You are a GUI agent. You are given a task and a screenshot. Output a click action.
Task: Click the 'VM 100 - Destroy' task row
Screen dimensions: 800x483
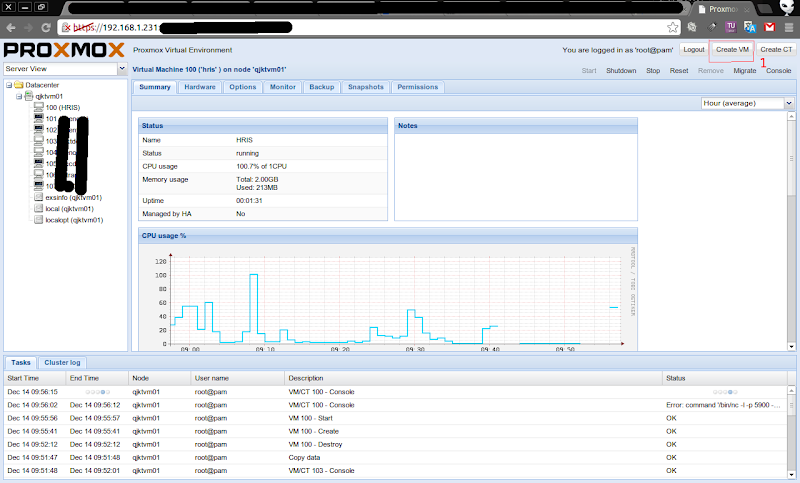click(x=396, y=444)
